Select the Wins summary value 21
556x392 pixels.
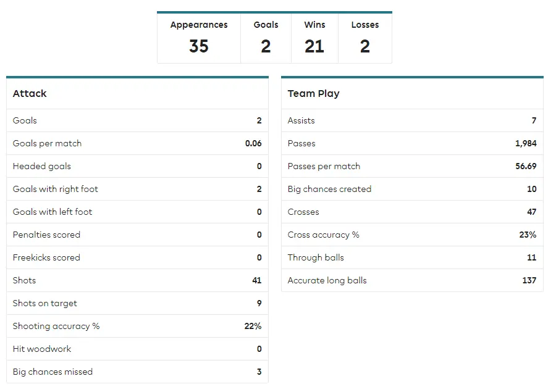coord(314,46)
